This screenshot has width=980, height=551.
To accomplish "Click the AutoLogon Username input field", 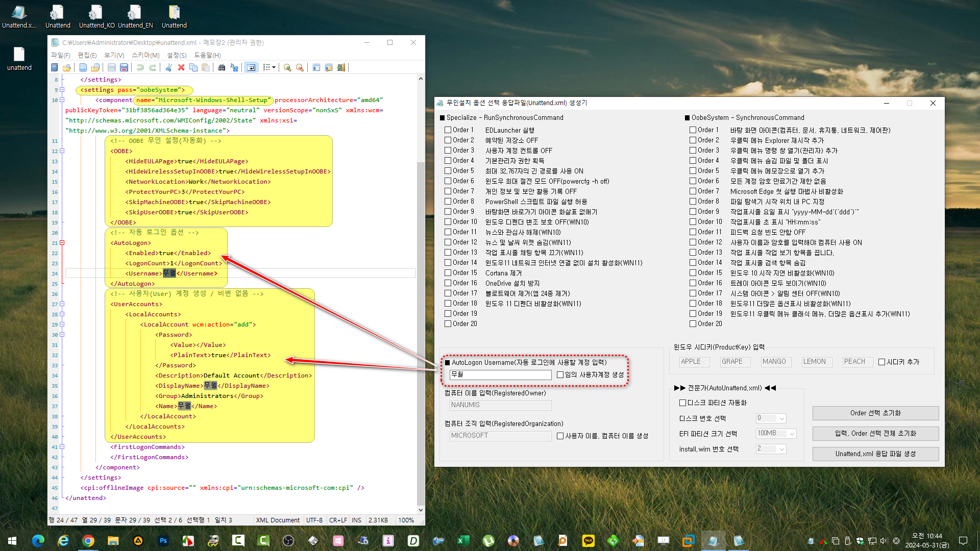I will [500, 374].
